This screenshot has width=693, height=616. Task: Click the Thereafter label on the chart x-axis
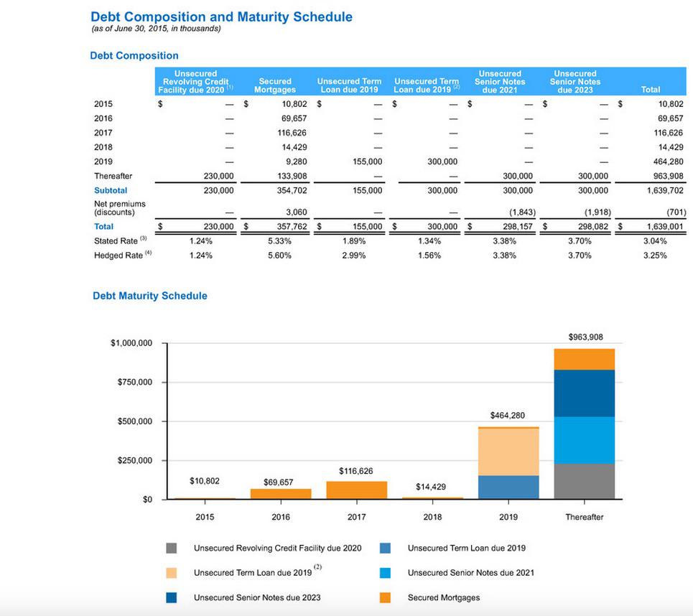tap(584, 517)
